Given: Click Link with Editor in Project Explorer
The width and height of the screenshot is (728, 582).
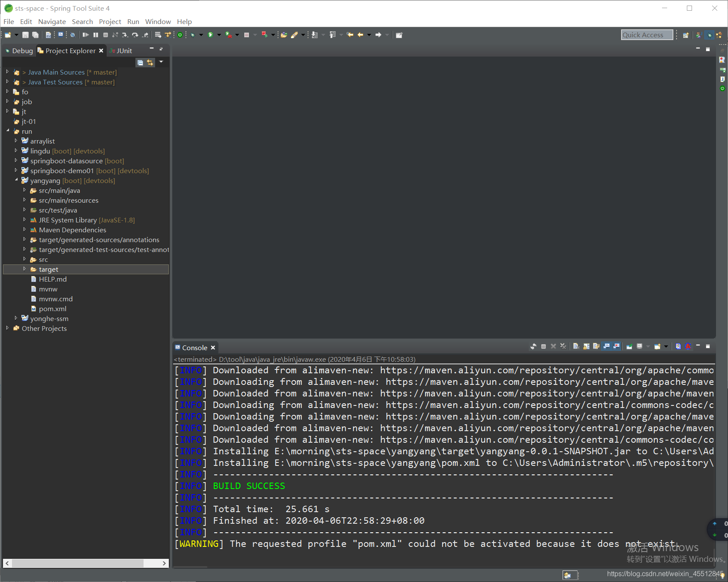Looking at the screenshot, I should 150,63.
